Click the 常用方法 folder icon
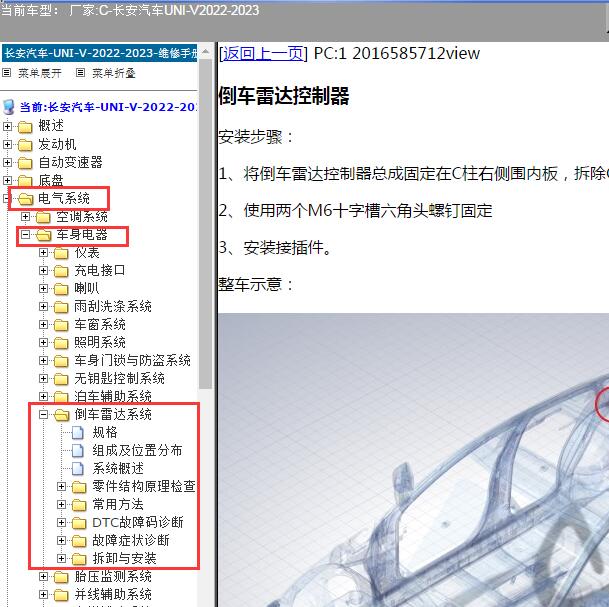The height and width of the screenshot is (607, 609). (x=79, y=505)
